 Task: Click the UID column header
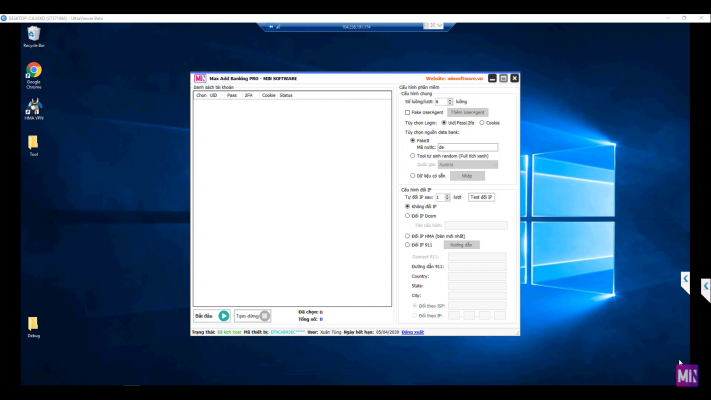pos(214,95)
